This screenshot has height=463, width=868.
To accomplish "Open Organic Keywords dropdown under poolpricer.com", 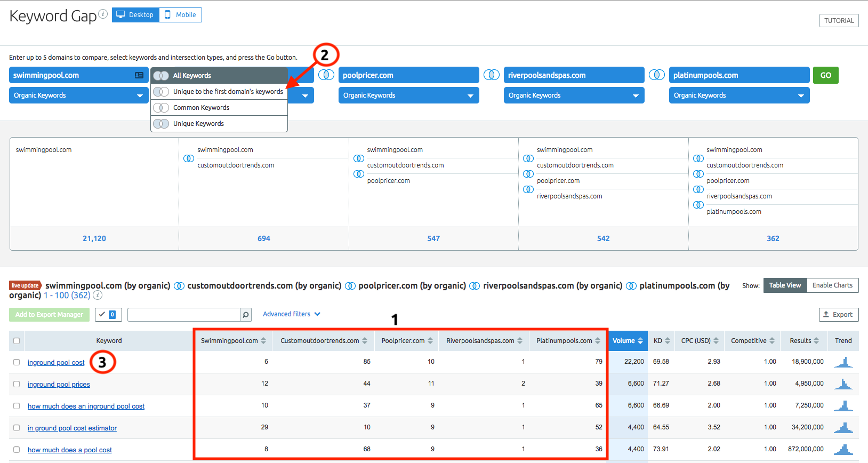I will (409, 95).
